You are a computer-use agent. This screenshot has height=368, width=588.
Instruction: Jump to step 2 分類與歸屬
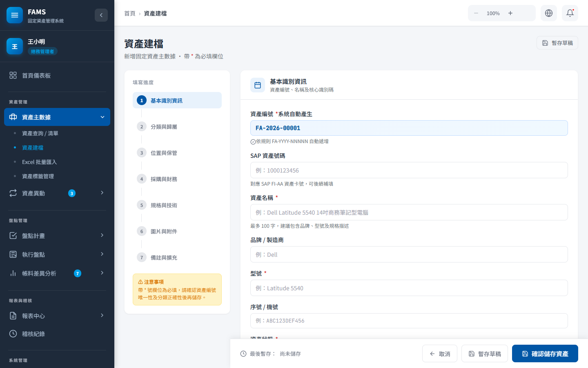(164, 127)
